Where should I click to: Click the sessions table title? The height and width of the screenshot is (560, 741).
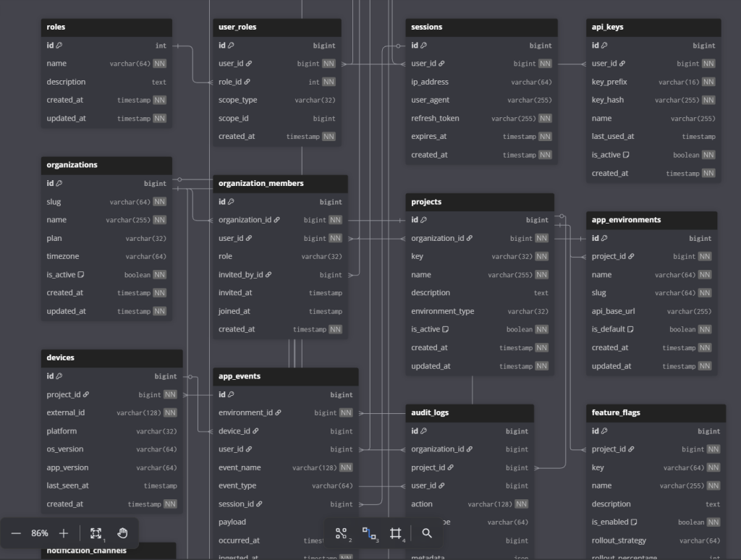(x=427, y=27)
